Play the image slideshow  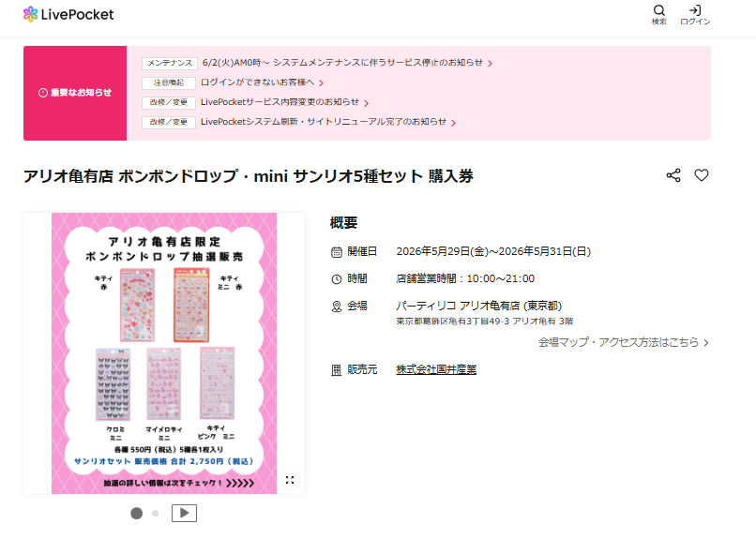[184, 513]
